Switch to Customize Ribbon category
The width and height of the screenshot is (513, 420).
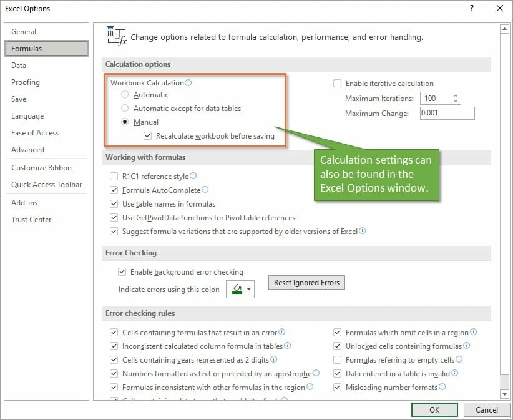41,168
